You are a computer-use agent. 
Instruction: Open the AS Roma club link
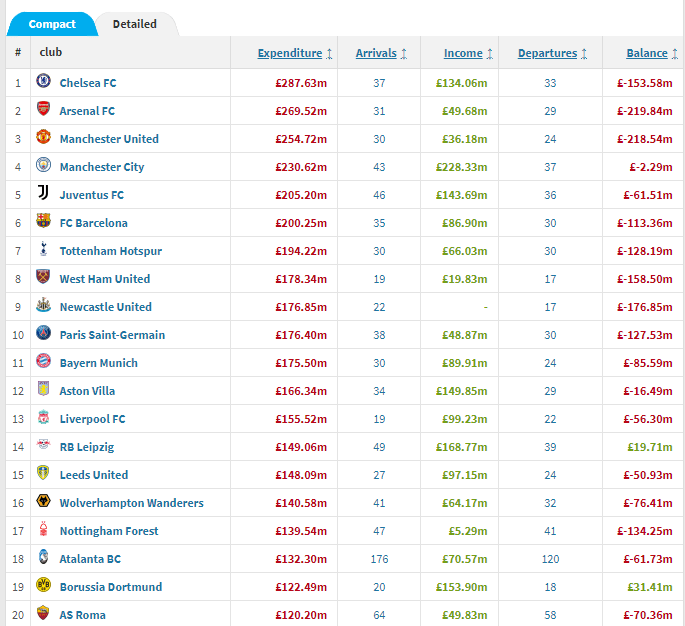[83, 615]
